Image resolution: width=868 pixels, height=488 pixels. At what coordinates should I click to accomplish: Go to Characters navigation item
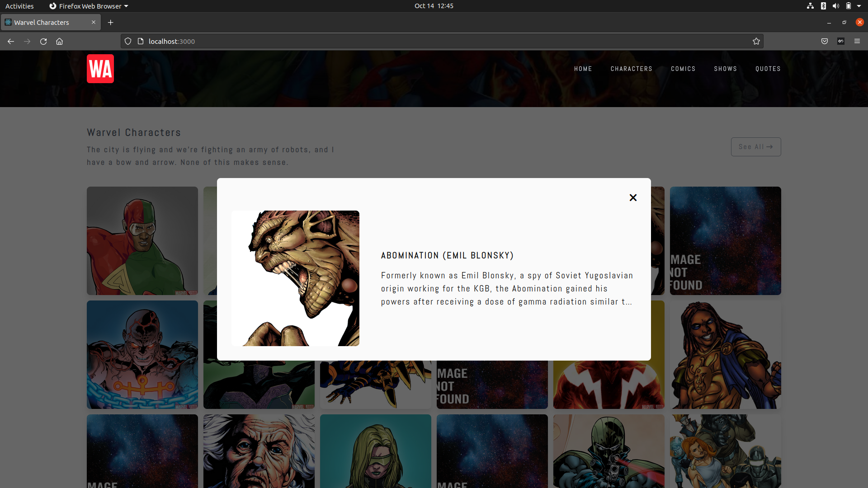click(x=631, y=69)
